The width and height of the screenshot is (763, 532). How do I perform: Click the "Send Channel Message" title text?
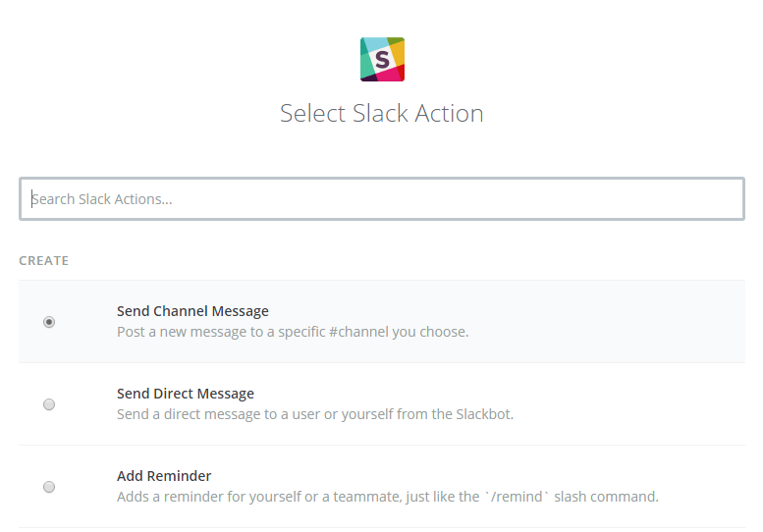(x=192, y=311)
